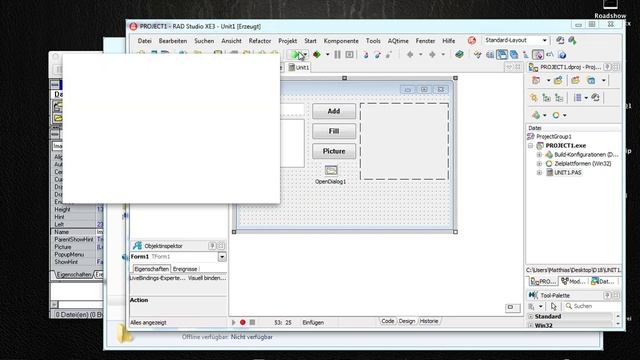Toggle the highlighted form view icon in toolbar
Viewport: 640px width, 360px height.
click(502, 55)
